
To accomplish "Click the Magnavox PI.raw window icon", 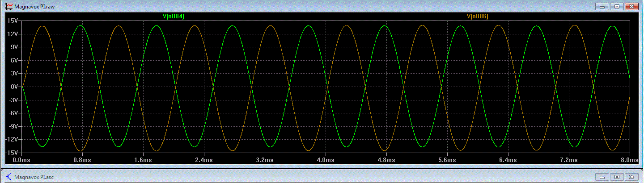I will click(x=8, y=7).
